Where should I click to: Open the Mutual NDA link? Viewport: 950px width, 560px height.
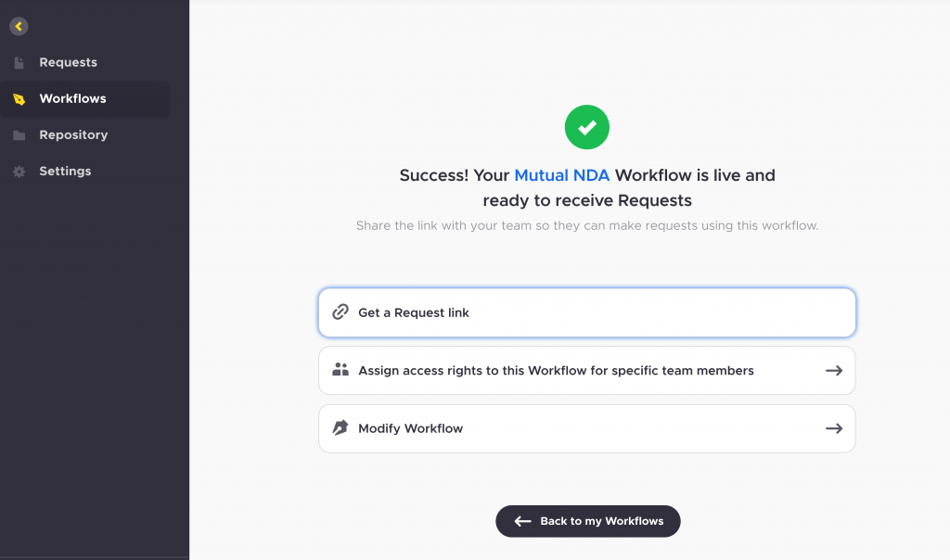[x=561, y=175]
